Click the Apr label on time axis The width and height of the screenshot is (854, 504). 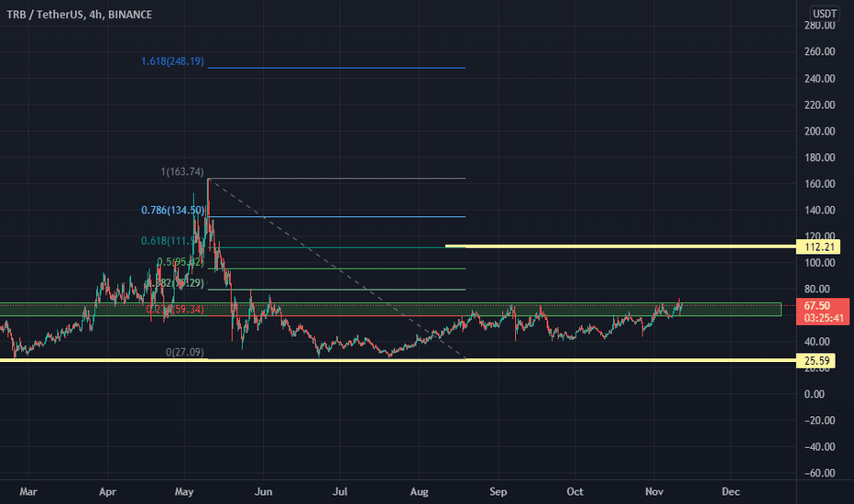pos(107,491)
